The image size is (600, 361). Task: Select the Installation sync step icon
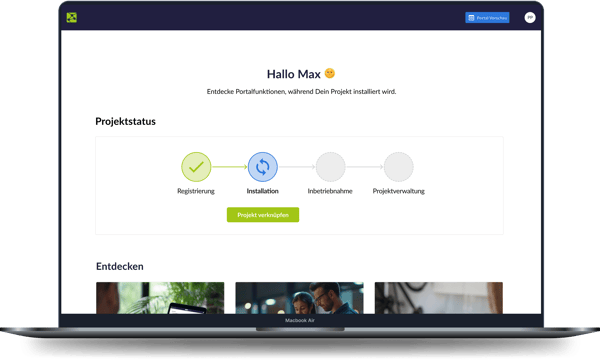point(262,167)
